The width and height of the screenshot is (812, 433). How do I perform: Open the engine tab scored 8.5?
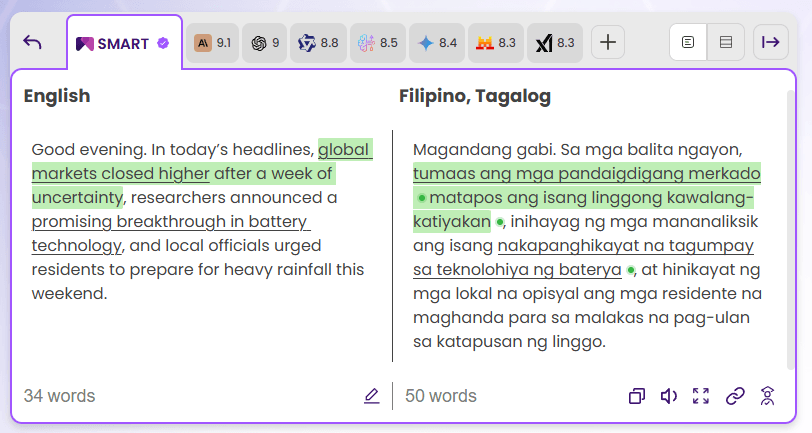pyautogui.click(x=378, y=43)
